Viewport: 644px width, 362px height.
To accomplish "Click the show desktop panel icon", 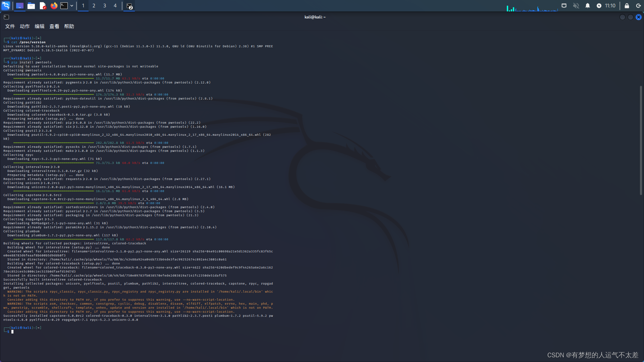I will tap(20, 6).
